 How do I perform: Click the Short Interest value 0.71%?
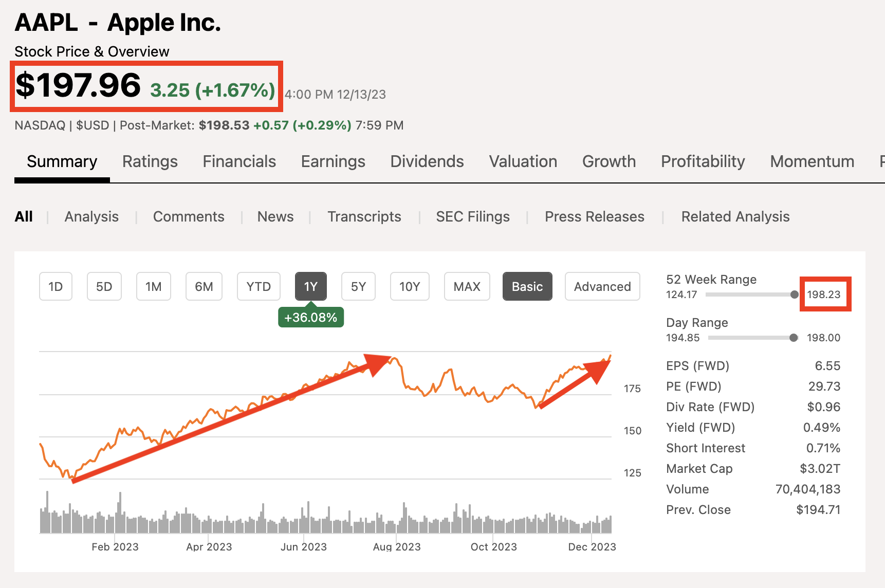(x=823, y=448)
